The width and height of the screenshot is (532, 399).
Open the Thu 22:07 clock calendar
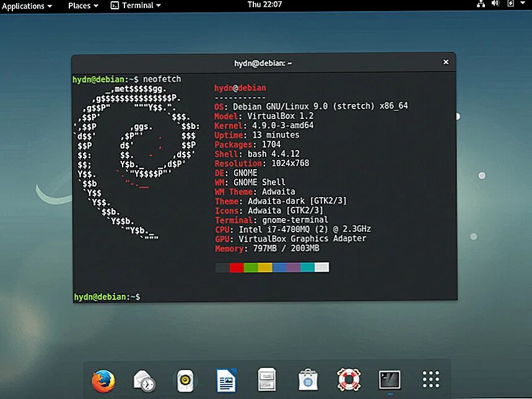264,4
